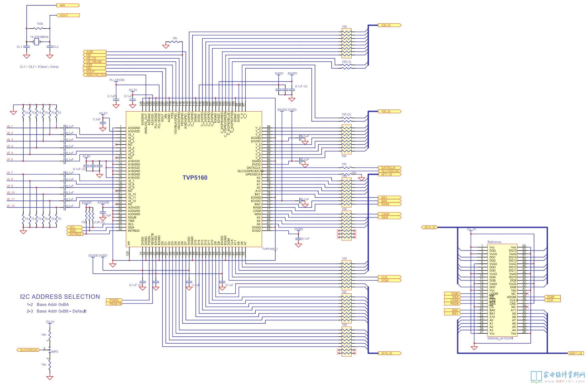Click the FSS port tag
The image size is (588, 385).
pos(95,65)
